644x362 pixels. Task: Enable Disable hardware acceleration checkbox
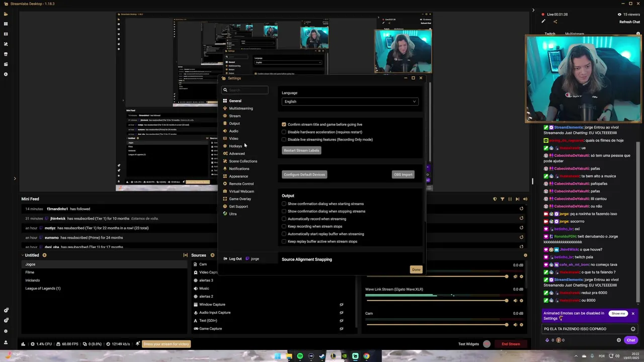pos(284,132)
